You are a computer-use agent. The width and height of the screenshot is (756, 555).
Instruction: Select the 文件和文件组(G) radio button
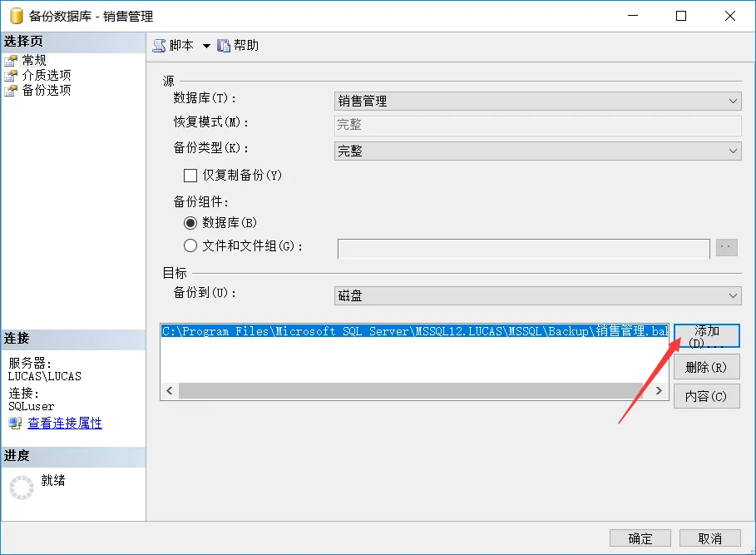190,246
